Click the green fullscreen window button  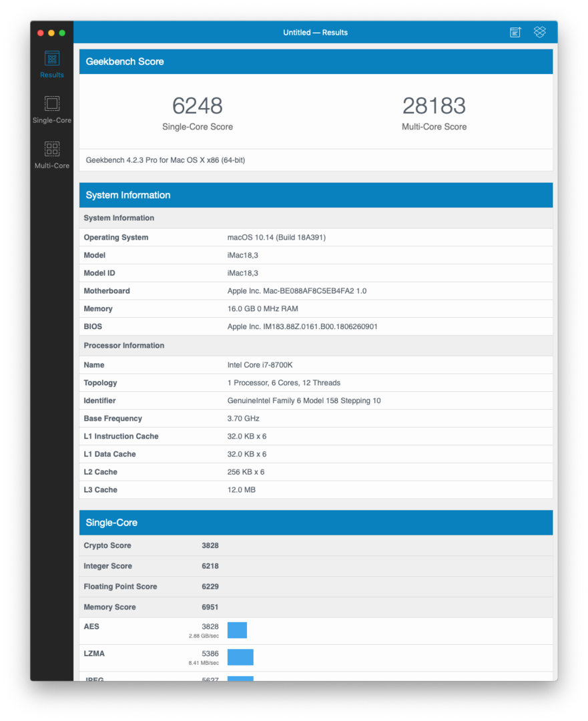click(x=62, y=33)
